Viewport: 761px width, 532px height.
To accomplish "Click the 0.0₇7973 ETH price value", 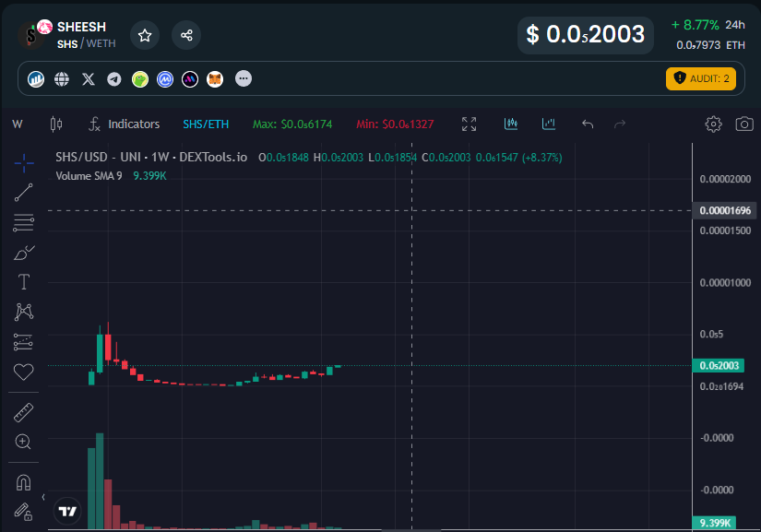I will pos(710,45).
